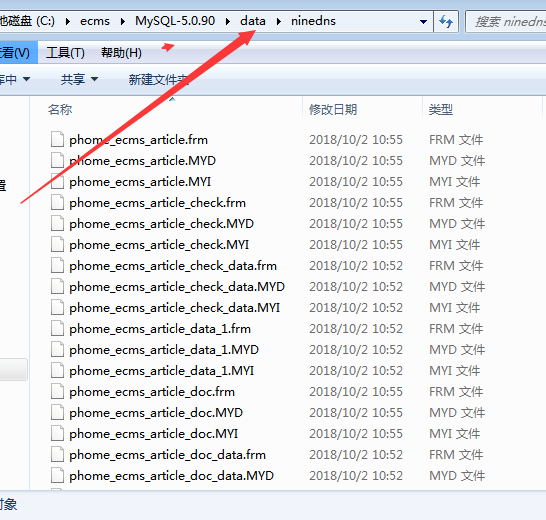This screenshot has width=546, height=520.
Task: Expand the 共享 share dropdown
Action: coord(79,79)
